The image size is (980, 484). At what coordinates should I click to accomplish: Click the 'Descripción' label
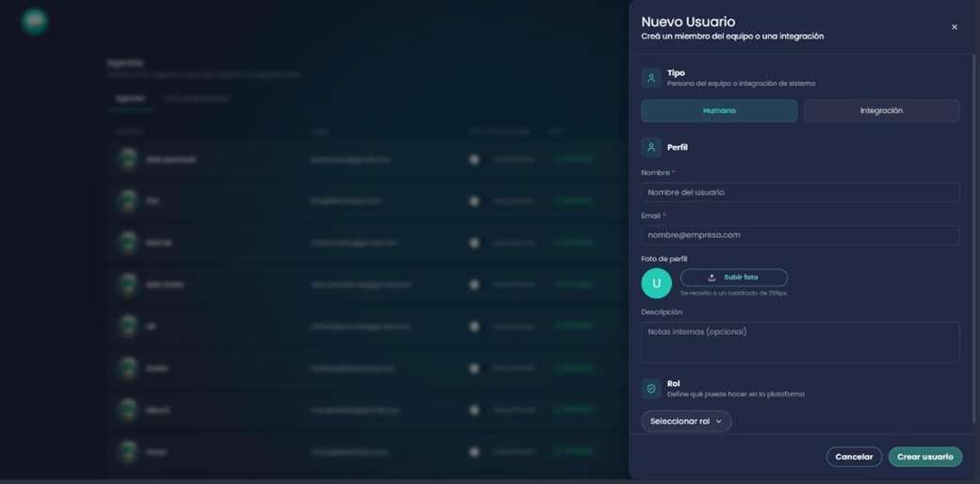point(661,312)
